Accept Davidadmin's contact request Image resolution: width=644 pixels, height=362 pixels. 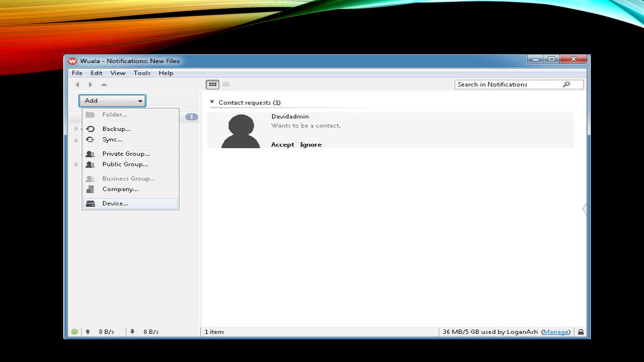point(282,145)
